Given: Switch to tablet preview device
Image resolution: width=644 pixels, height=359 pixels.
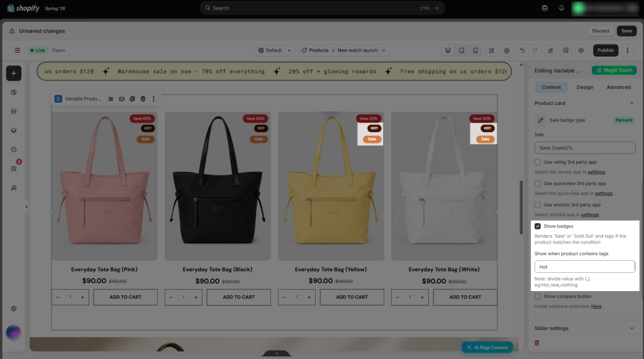Looking at the screenshot, I should [462, 50].
